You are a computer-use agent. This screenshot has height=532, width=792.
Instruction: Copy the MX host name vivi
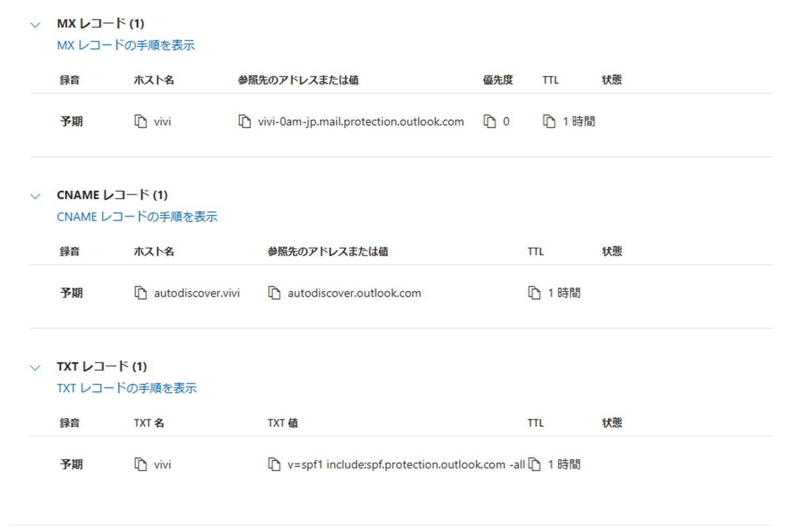tap(140, 122)
